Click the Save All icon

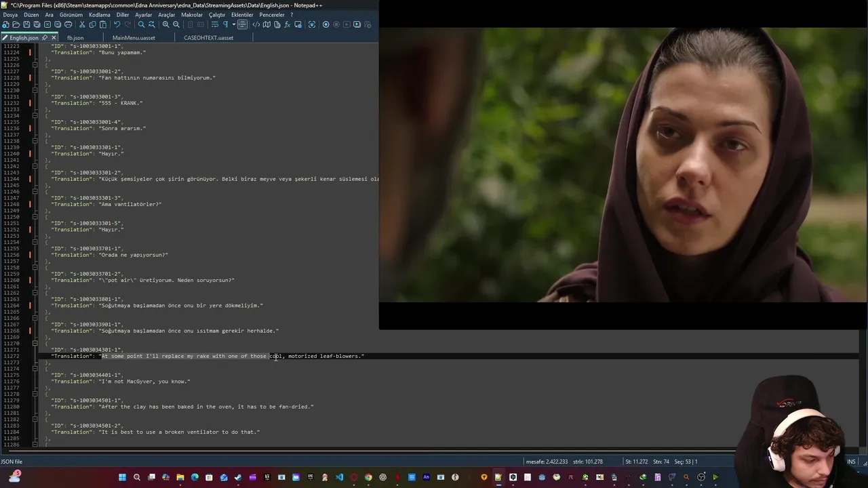37,24
